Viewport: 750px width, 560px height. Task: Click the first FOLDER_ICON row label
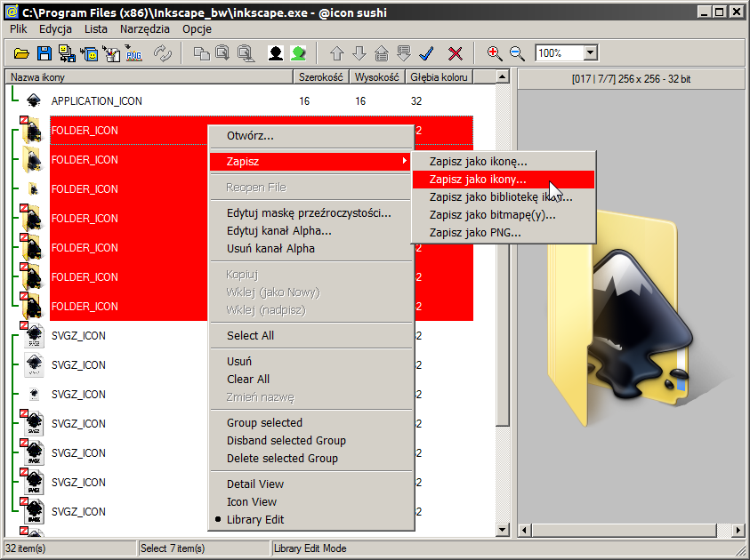85,131
